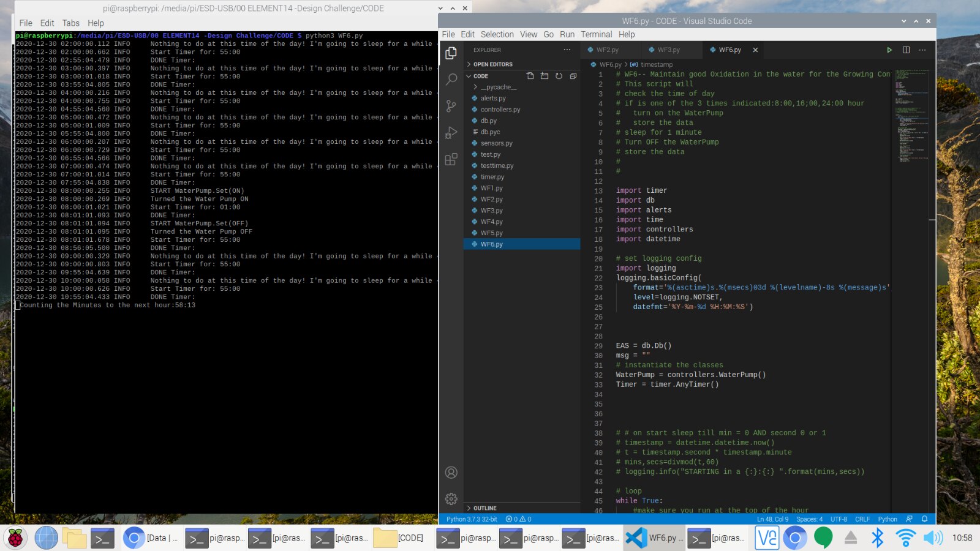Click the Refresh Explorer icon
The width and height of the screenshot is (980, 551).
[x=559, y=76]
